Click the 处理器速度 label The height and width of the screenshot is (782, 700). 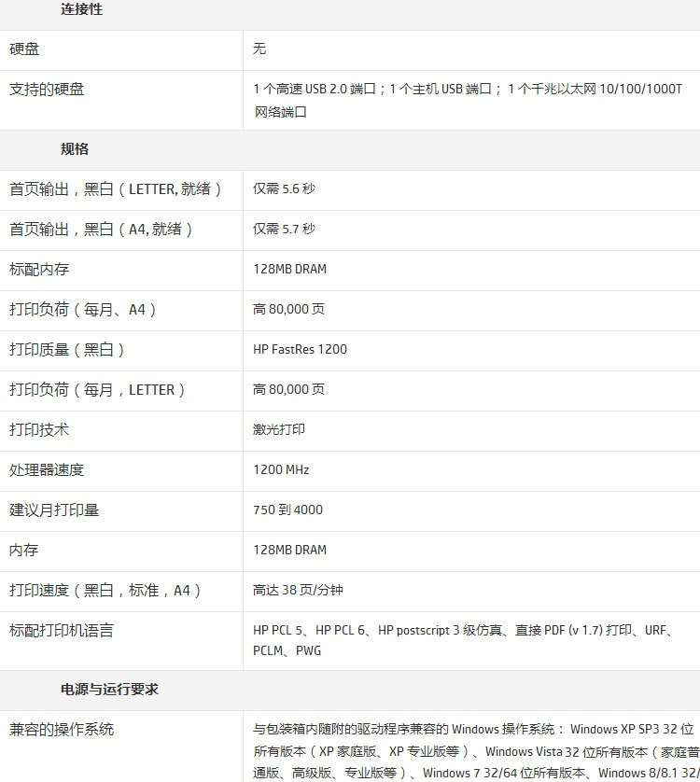pos(47,469)
